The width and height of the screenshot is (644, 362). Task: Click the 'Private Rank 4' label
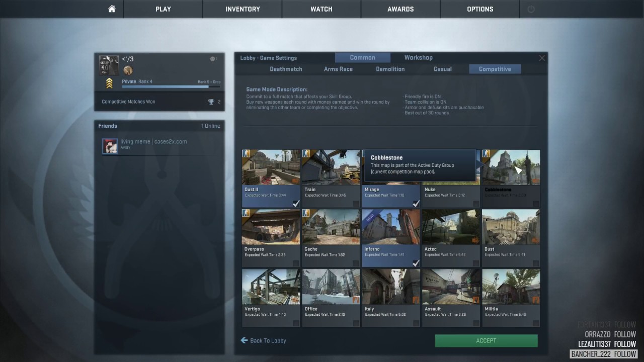[137, 81]
